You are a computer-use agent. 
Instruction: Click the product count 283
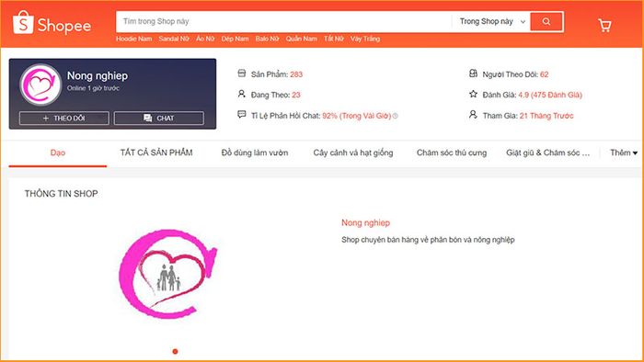coord(296,74)
